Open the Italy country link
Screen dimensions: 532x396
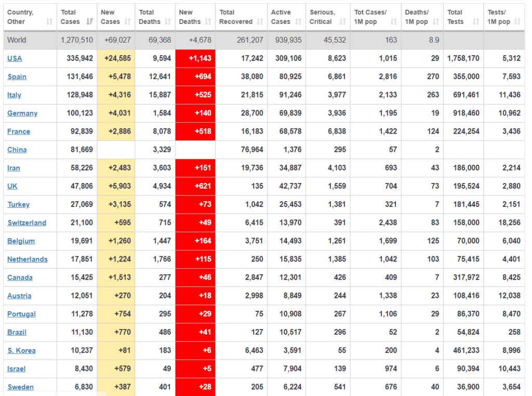click(x=14, y=95)
